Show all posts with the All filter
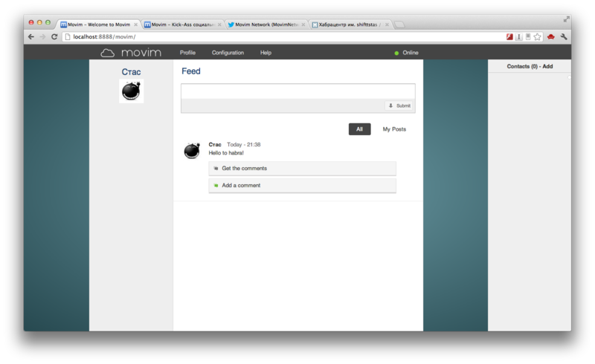The width and height of the screenshot is (595, 364). tap(359, 129)
